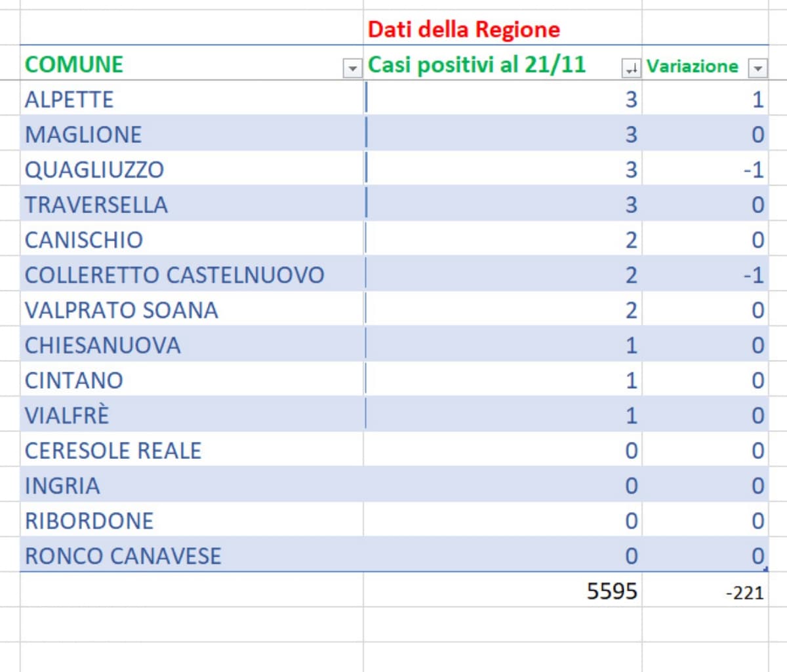Click the COMUNE header cell text

(74, 64)
